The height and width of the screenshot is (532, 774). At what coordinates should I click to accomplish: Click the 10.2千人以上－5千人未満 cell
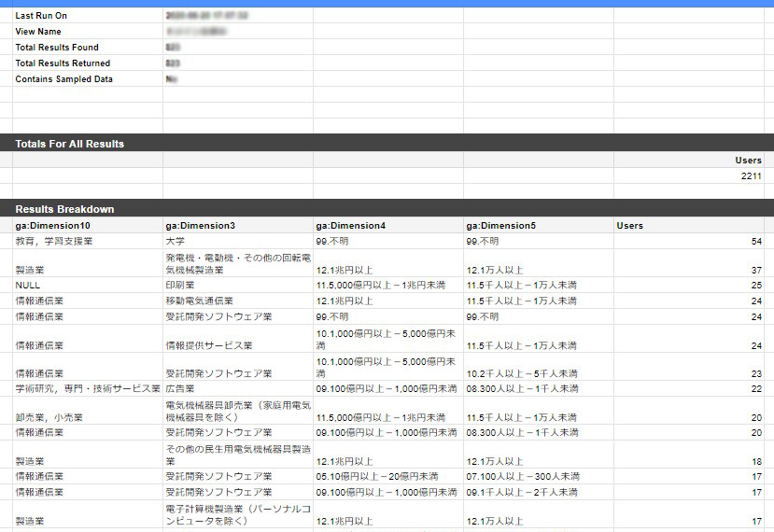tap(539, 367)
